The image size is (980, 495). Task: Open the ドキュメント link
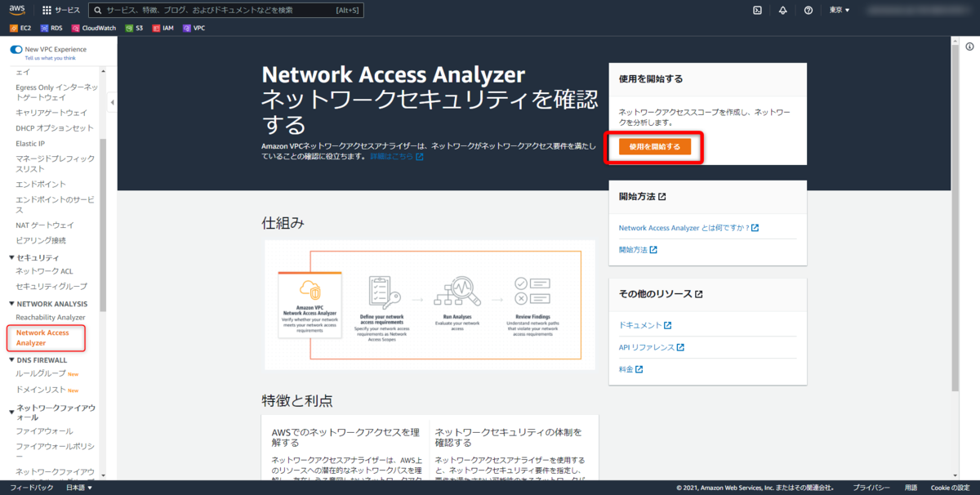(645, 325)
